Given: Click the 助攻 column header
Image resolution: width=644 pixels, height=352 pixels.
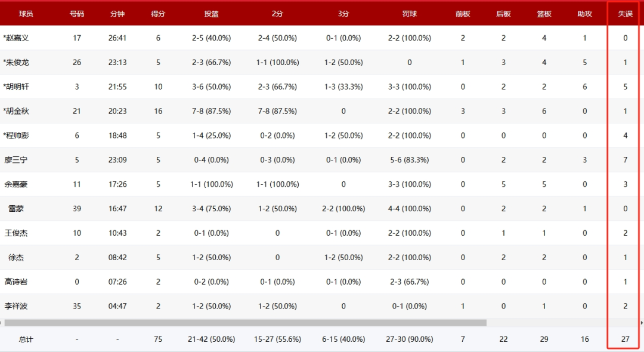Looking at the screenshot, I should click(x=584, y=14).
